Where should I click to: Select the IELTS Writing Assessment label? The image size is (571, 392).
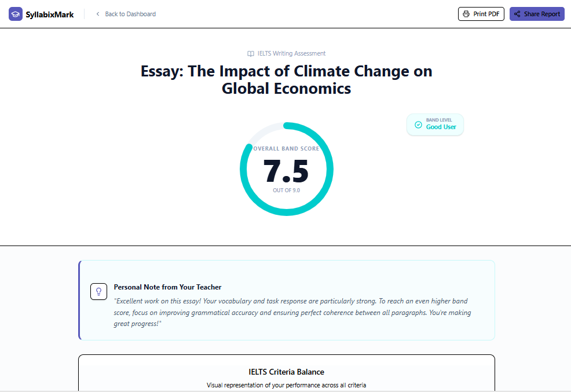[291, 53]
